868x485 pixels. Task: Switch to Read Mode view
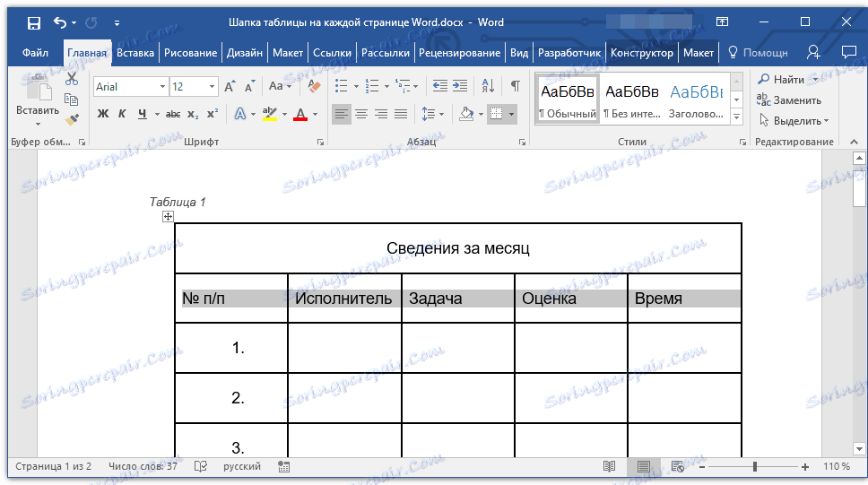click(610, 467)
